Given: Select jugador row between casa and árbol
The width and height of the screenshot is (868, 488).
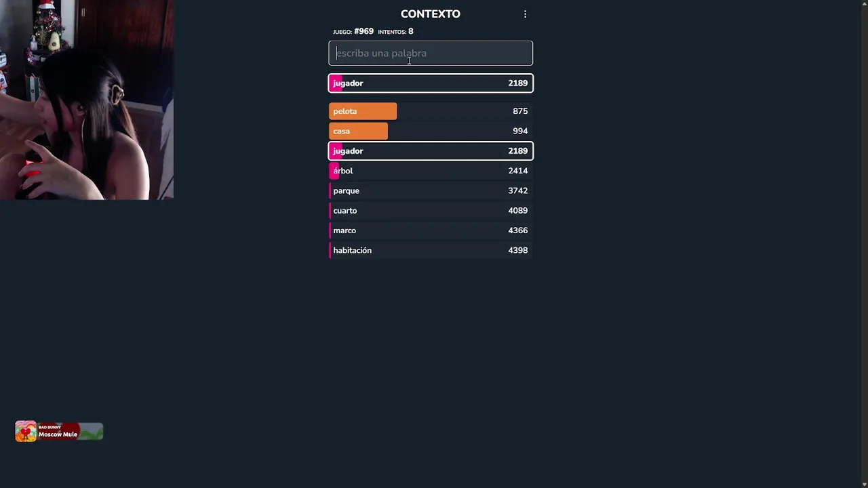Looking at the screenshot, I should pos(431,151).
